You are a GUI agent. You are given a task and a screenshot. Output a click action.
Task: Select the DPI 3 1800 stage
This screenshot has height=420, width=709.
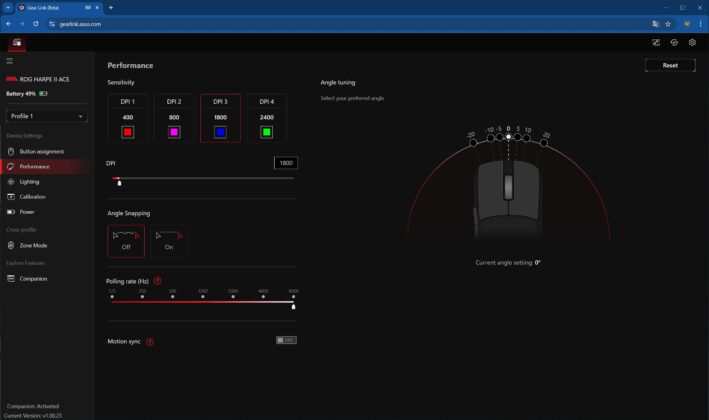(x=220, y=118)
